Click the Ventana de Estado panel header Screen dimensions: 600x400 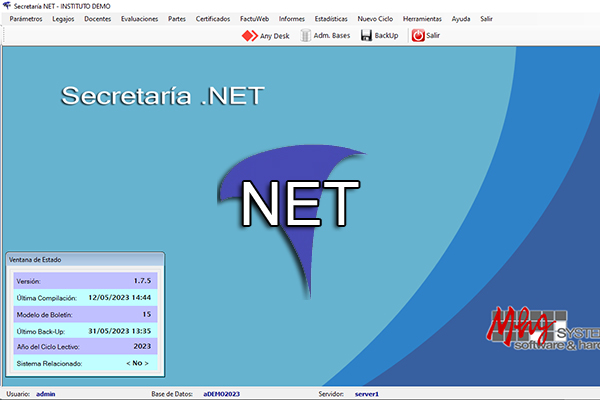pyautogui.click(x=85, y=260)
